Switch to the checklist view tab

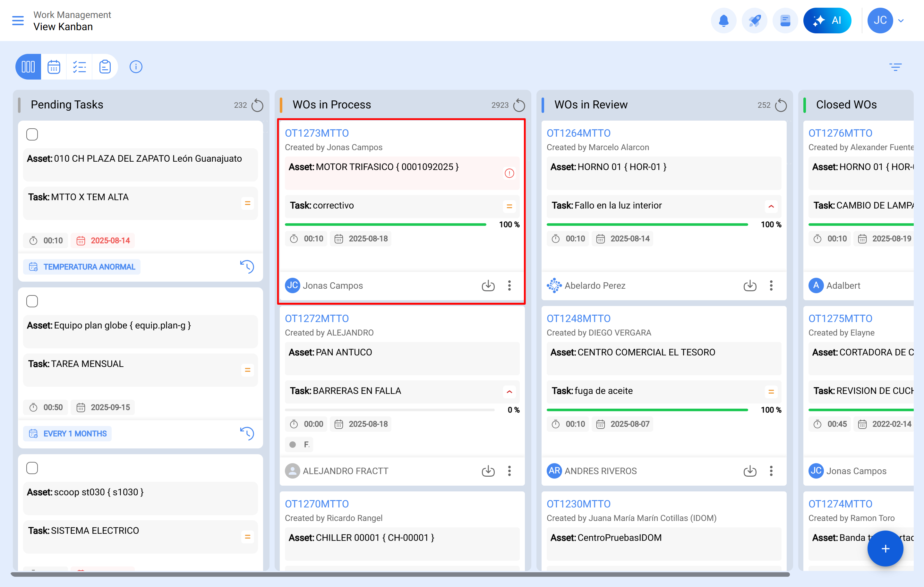click(x=79, y=67)
